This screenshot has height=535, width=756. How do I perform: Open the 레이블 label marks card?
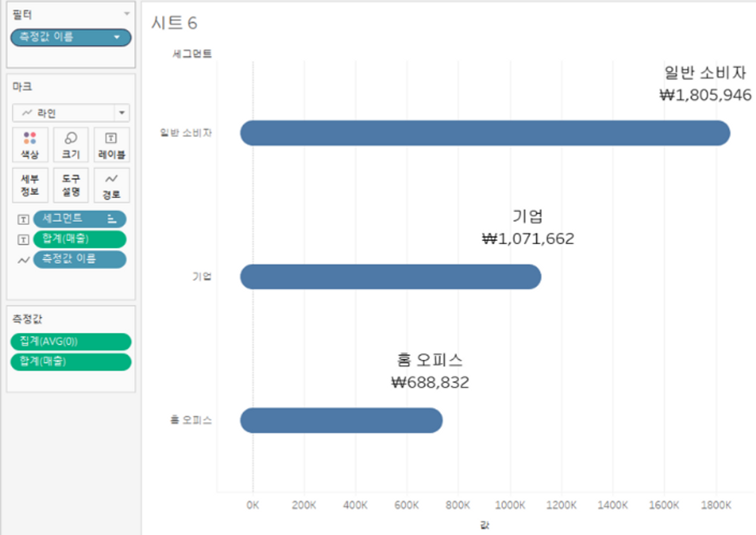click(111, 145)
